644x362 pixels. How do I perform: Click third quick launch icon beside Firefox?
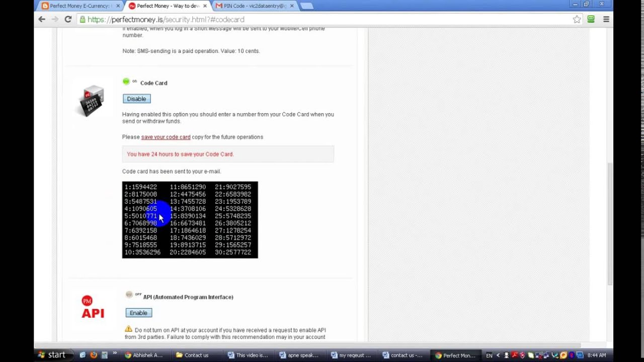tap(104, 355)
